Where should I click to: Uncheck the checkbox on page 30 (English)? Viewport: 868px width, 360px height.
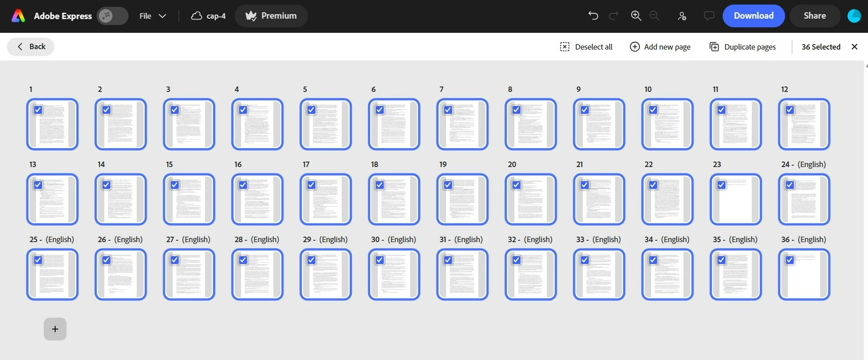(380, 260)
